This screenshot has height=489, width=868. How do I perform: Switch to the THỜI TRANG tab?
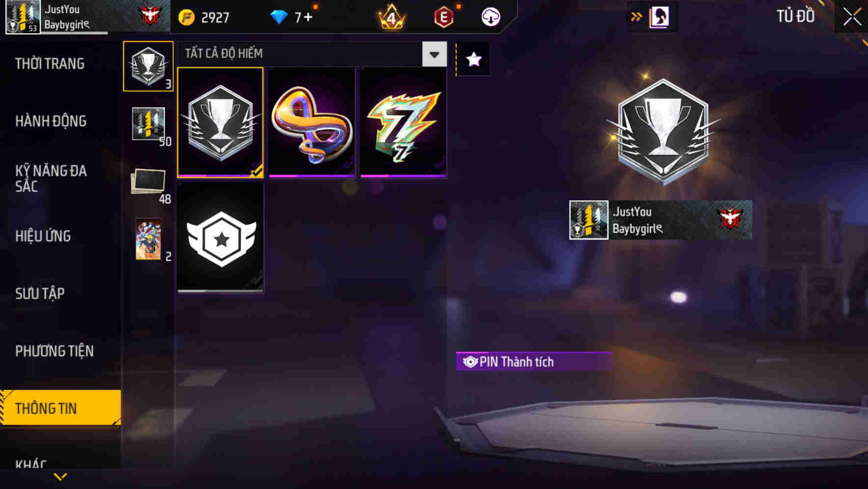50,64
